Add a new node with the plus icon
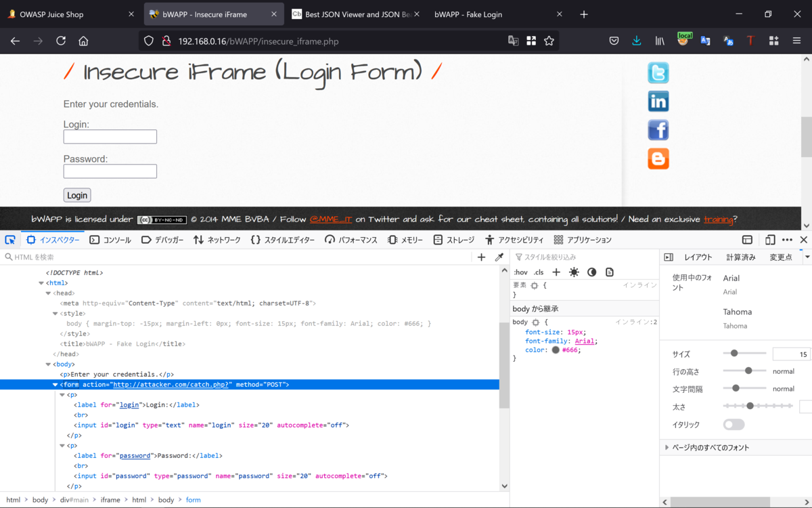812x508 pixels. coord(481,257)
